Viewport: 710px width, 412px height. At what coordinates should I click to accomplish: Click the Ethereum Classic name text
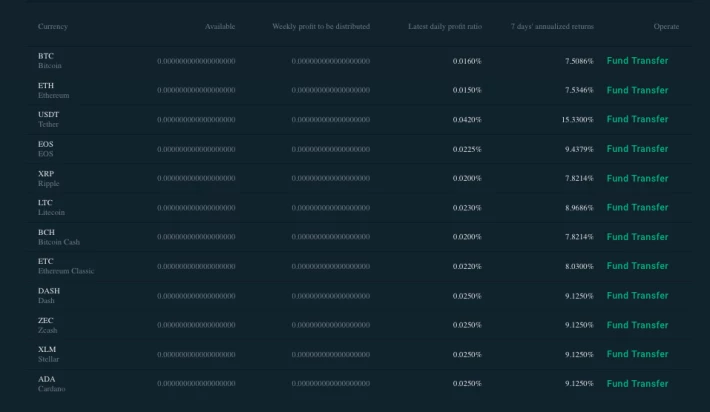point(66,271)
